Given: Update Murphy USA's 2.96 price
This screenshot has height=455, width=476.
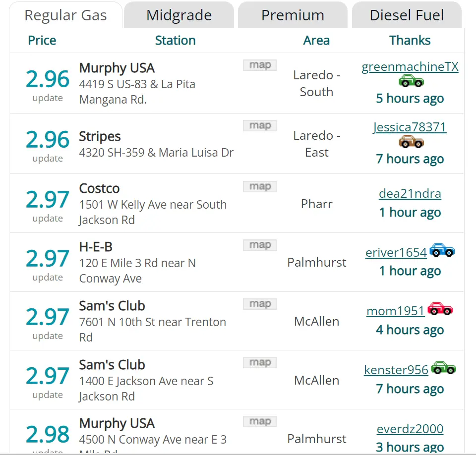Looking at the screenshot, I should (47, 98).
